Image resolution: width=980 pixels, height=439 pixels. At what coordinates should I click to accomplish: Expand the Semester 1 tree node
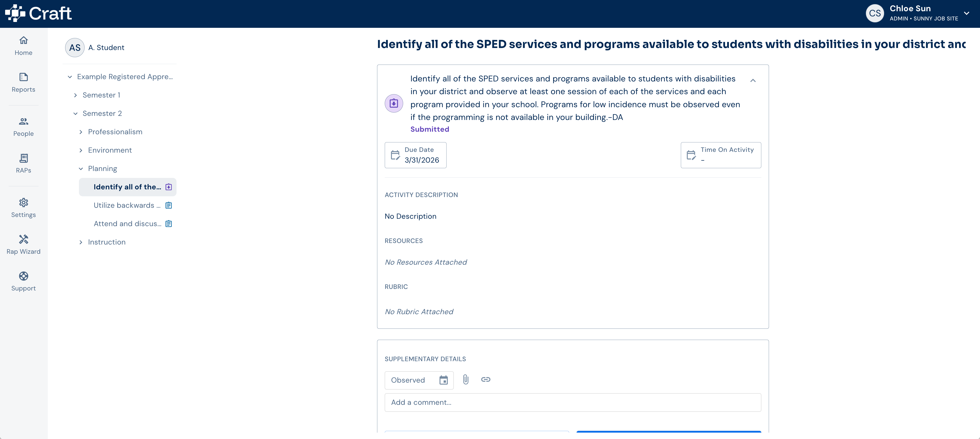click(75, 95)
